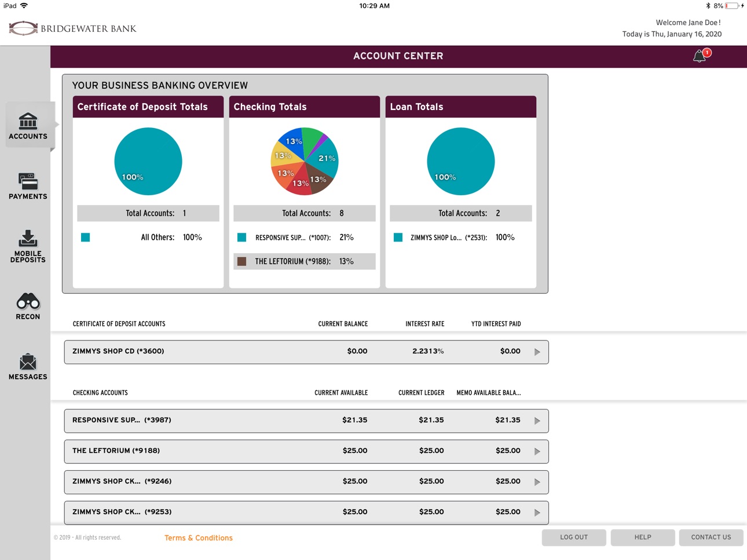
Task: Click the Total Accounts: 2 bar
Action: click(x=461, y=213)
